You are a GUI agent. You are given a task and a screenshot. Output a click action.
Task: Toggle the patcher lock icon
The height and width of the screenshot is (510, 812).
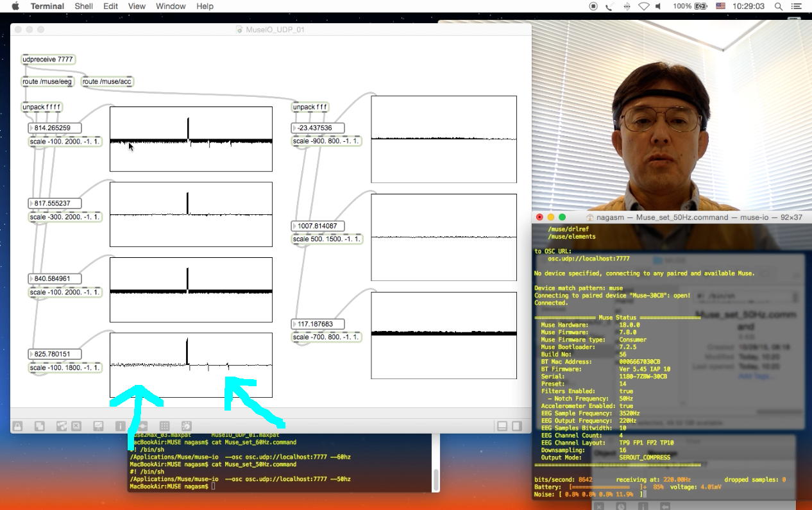(x=17, y=426)
